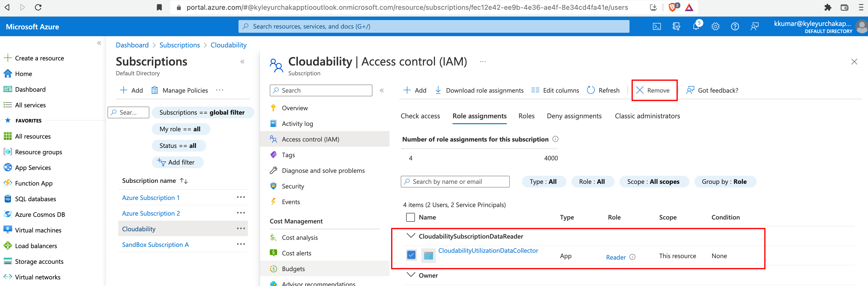The height and width of the screenshot is (286, 868).
Task: Open the browser hamburger menu
Action: coord(861,7)
